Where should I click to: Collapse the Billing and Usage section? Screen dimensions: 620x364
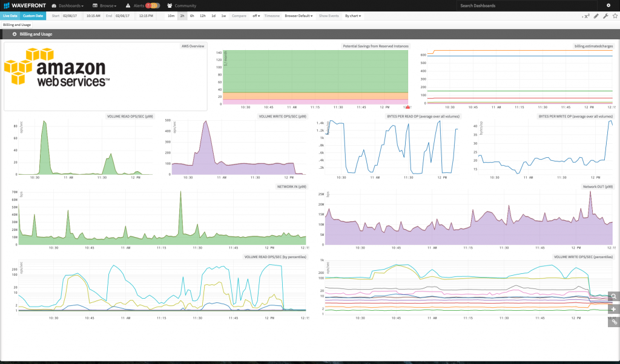[15, 34]
